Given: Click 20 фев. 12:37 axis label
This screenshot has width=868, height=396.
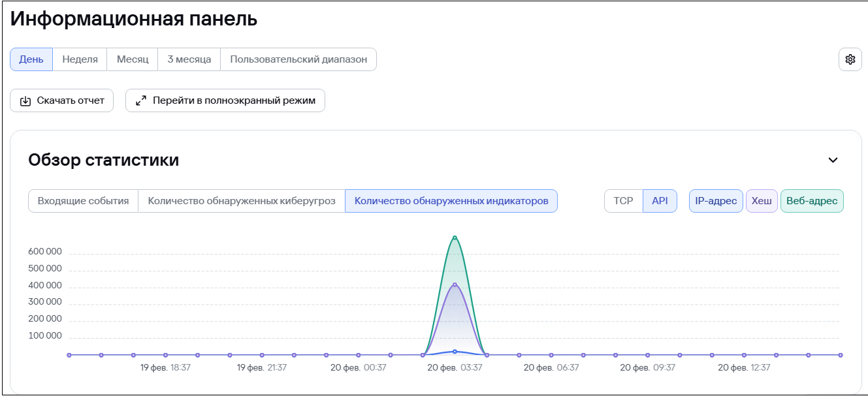Looking at the screenshot, I should point(744,368).
